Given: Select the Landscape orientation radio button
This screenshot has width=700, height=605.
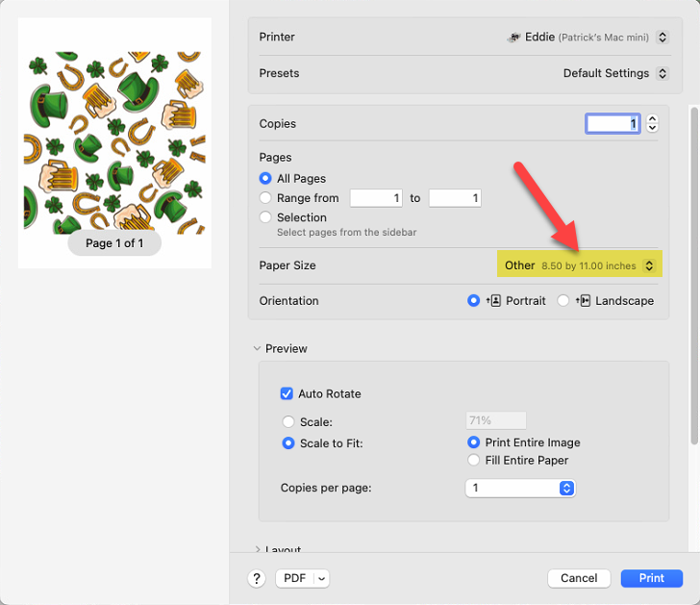Looking at the screenshot, I should click(x=564, y=301).
